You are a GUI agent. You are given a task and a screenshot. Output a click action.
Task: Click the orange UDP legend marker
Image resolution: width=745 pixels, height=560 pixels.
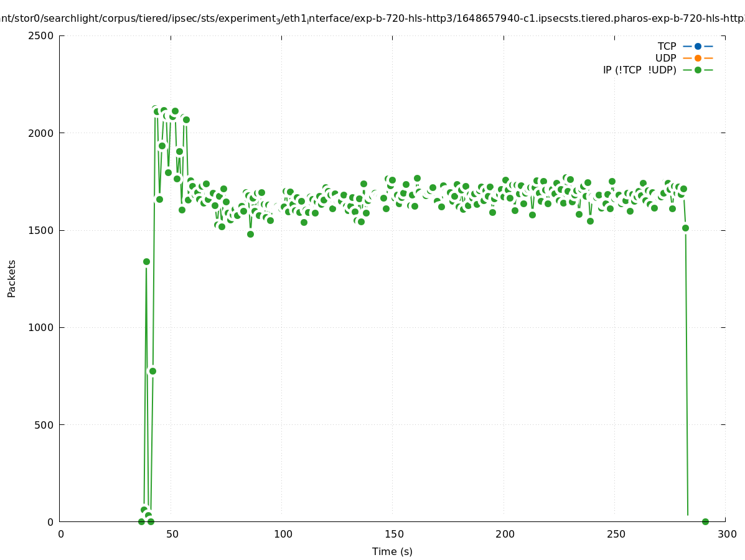coord(698,58)
